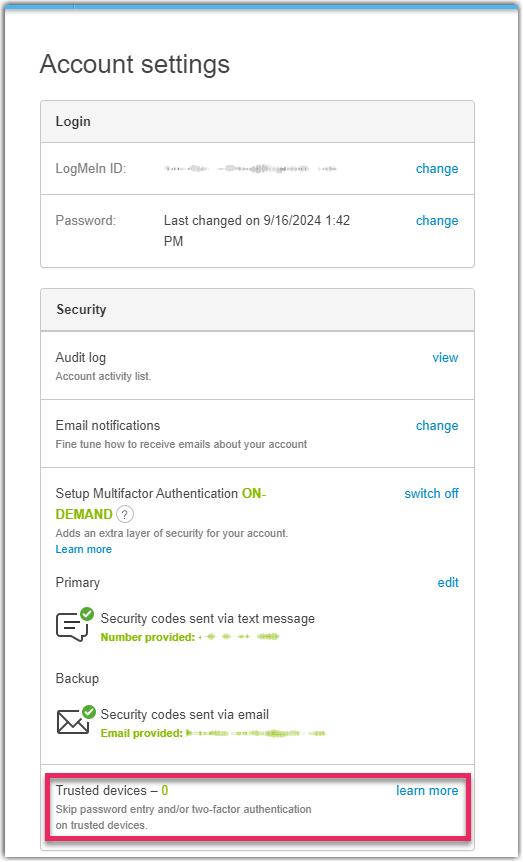The width and height of the screenshot is (523, 862).
Task: Edit the Primary authentication method
Action: (448, 583)
